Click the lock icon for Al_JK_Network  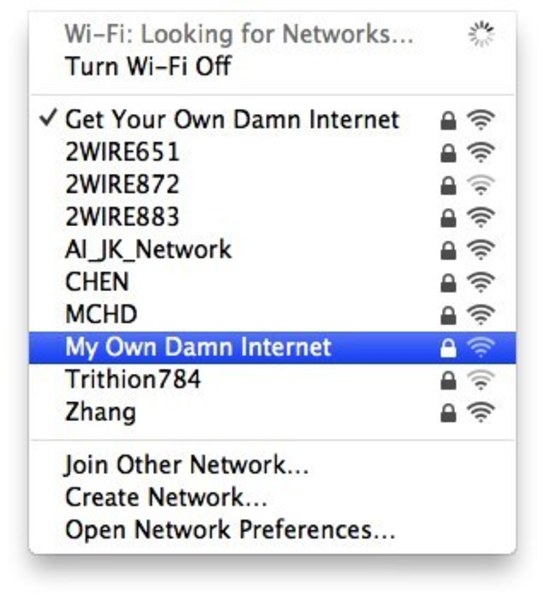tap(448, 250)
